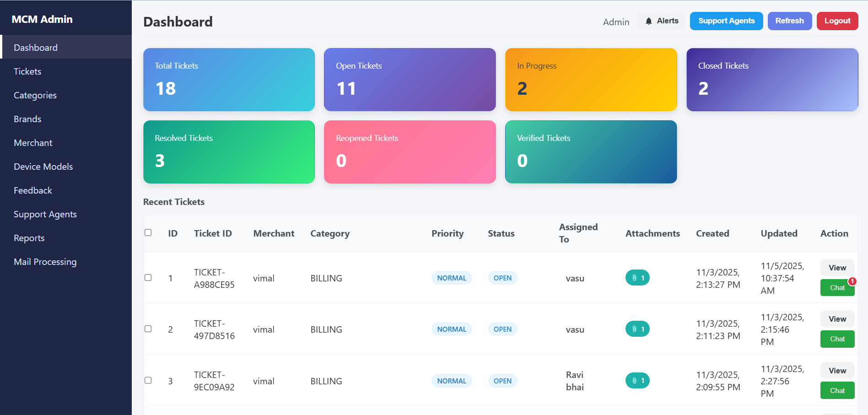Open the attachment on TICKET-A988CE95
Viewport: 868px width, 415px height.
(637, 277)
